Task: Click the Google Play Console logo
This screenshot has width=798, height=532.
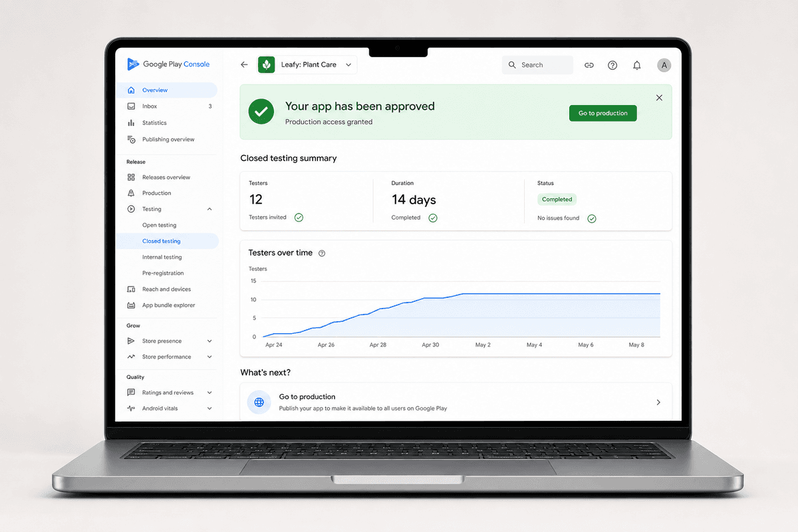Action: 168,65
